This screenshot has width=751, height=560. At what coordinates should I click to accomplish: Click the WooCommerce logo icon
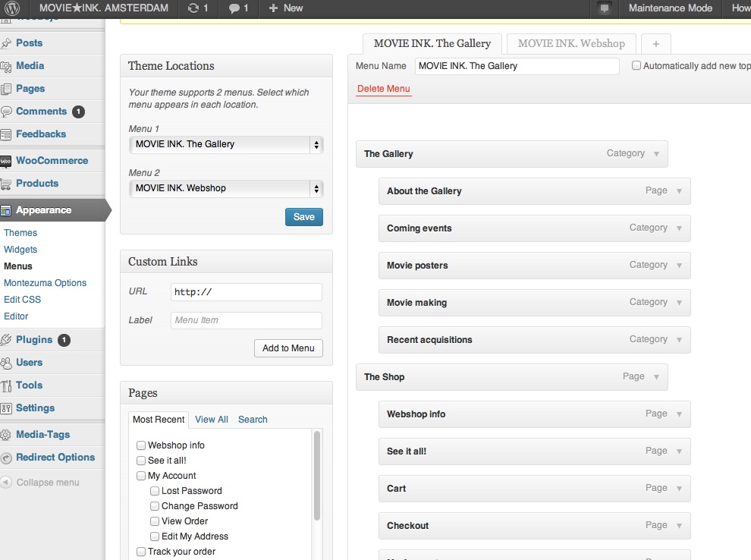coord(6,161)
